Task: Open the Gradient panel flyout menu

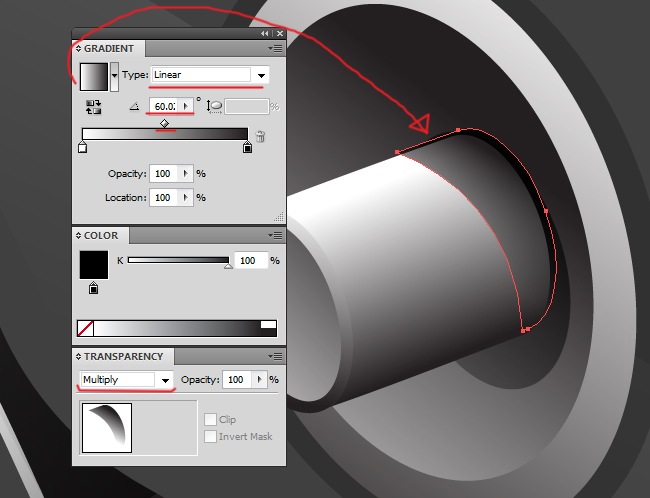Action: point(275,49)
